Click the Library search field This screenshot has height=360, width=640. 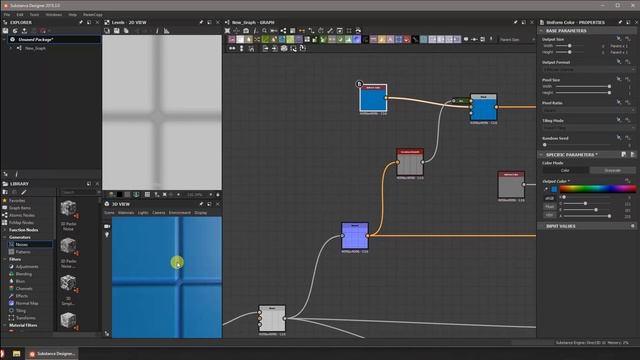[x=78, y=192]
